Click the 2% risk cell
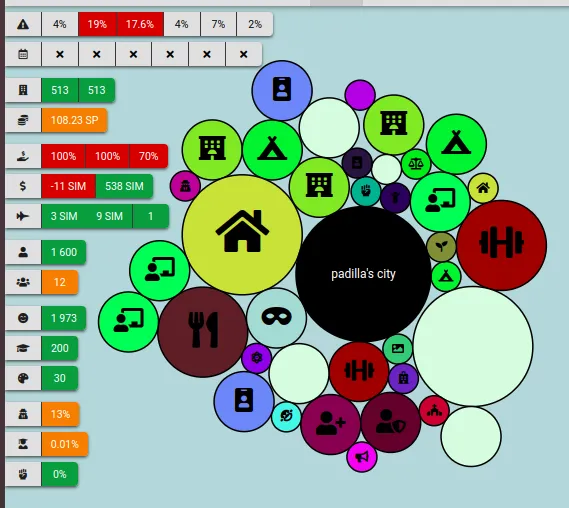569x508 pixels. [x=255, y=24]
